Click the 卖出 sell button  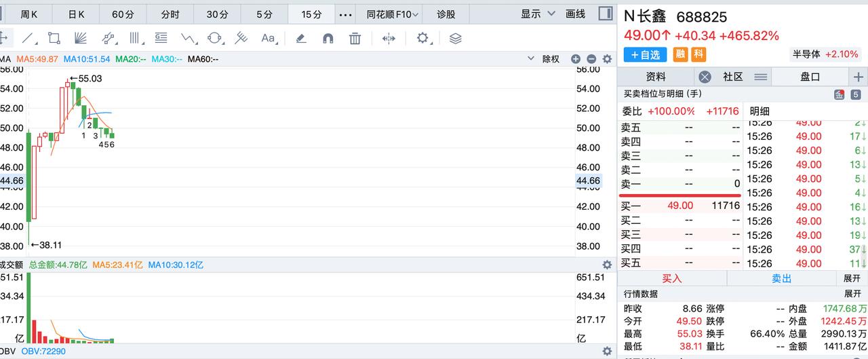pyautogui.click(x=781, y=278)
